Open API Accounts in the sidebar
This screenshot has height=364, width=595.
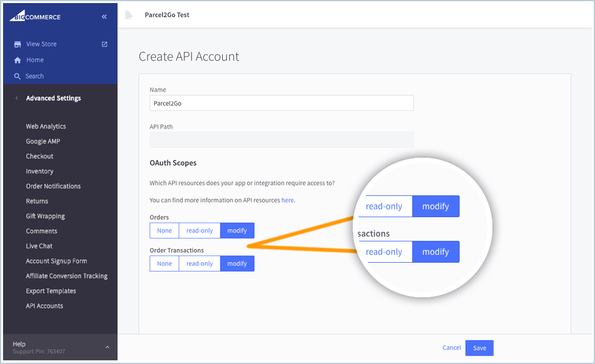pos(44,306)
